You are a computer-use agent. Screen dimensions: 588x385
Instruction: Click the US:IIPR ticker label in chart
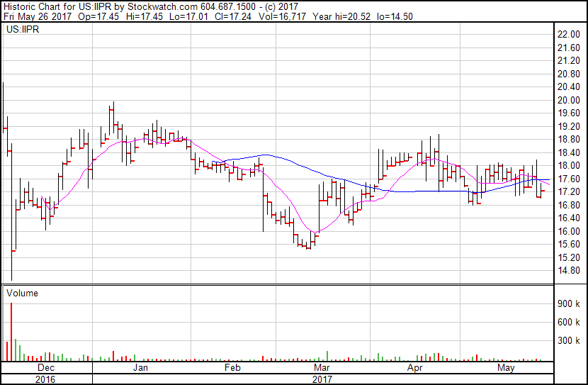(21, 29)
